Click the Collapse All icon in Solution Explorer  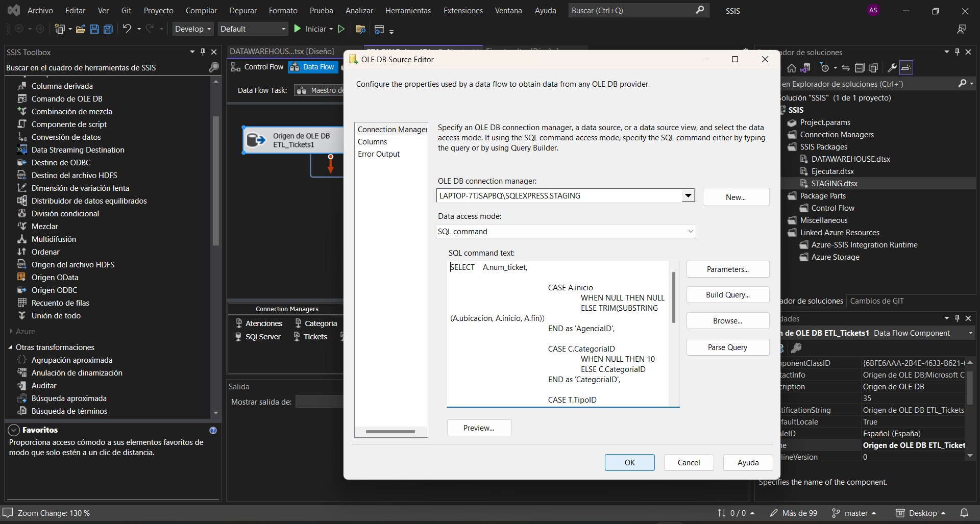[x=860, y=68]
